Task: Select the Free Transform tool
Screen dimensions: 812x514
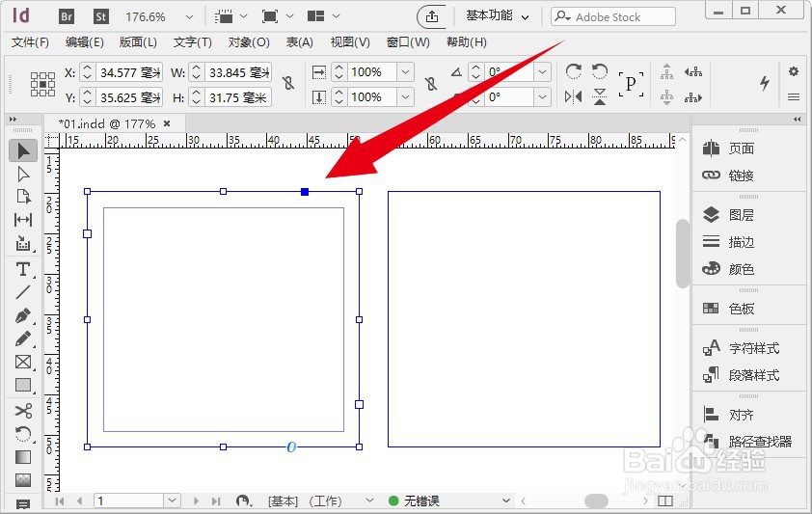Action: tap(23, 434)
